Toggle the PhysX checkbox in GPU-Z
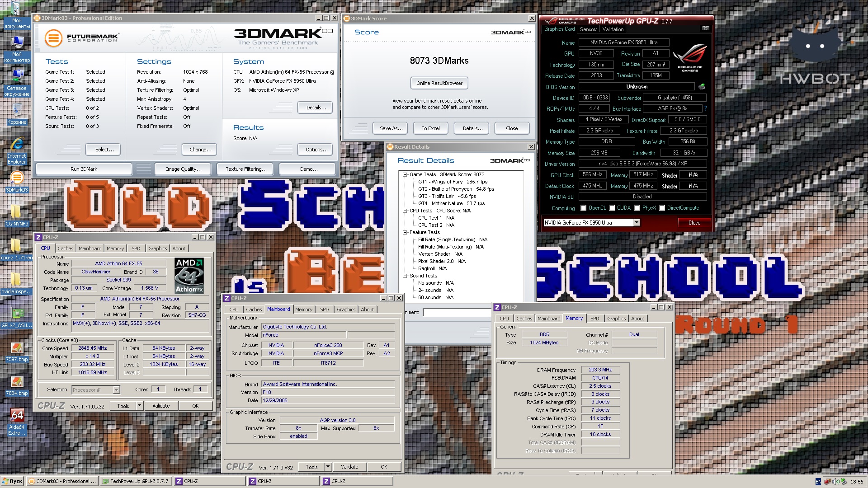This screenshot has width=868, height=488. click(x=637, y=208)
